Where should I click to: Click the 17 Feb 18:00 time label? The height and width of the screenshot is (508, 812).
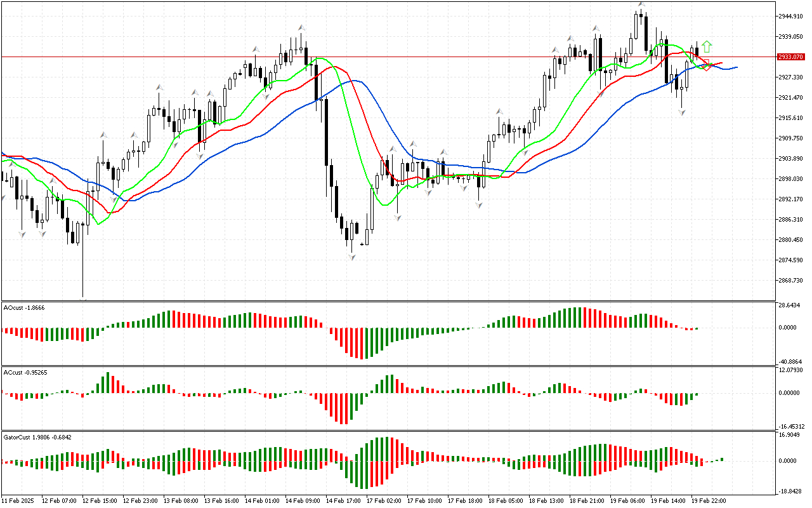(465, 501)
